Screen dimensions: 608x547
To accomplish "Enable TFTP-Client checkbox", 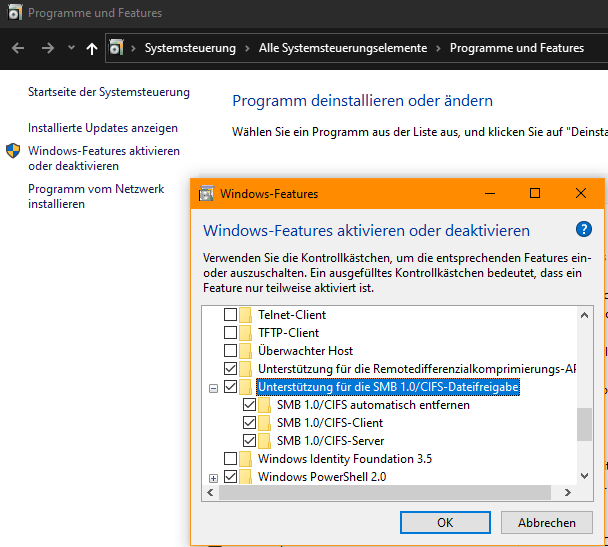I will [230, 332].
